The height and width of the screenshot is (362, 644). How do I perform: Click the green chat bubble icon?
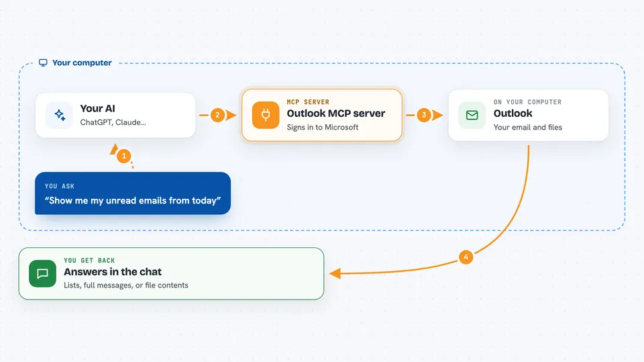[42, 273]
